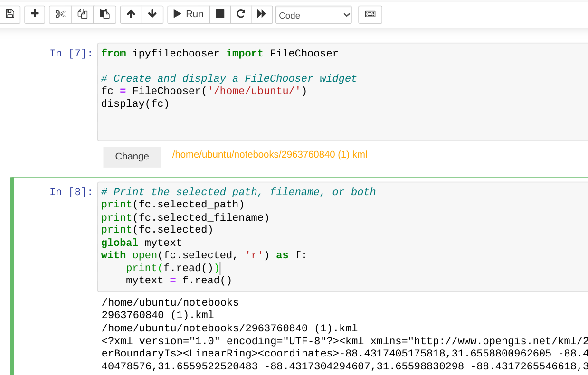
Task: Open the cell type dropdown showing Code
Action: pyautogui.click(x=313, y=15)
